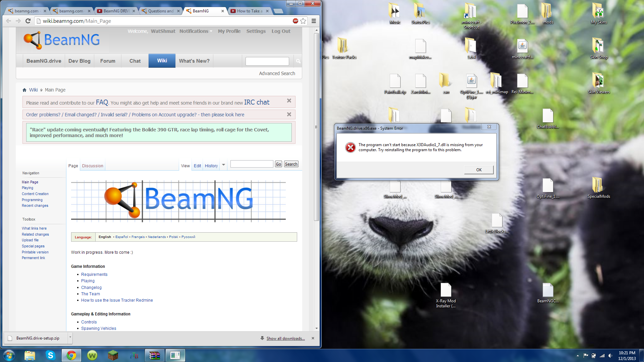Open Chrome hamburger menu
The height and width of the screenshot is (362, 644).
[314, 21]
